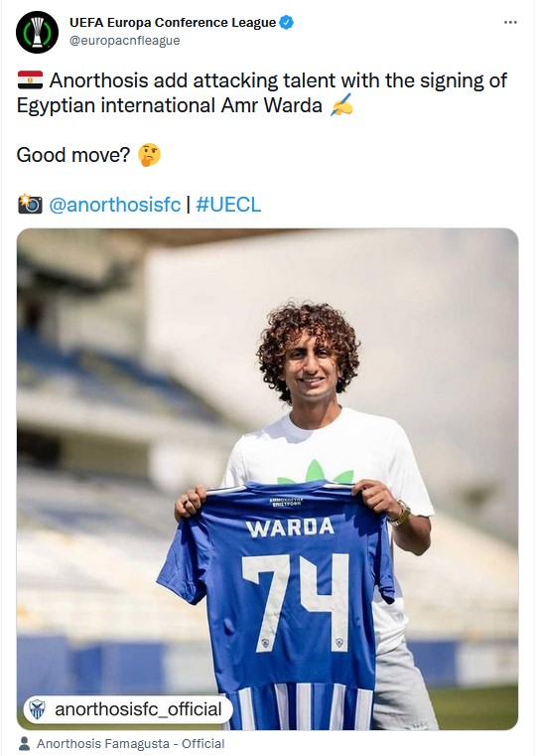
Task: Open the three-dot more options menu
Action: [x=510, y=23]
